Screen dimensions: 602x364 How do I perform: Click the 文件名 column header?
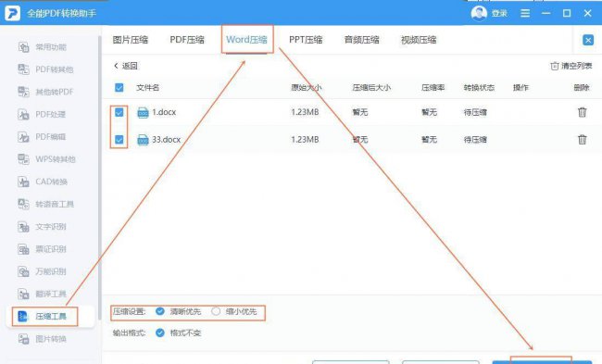tap(148, 88)
